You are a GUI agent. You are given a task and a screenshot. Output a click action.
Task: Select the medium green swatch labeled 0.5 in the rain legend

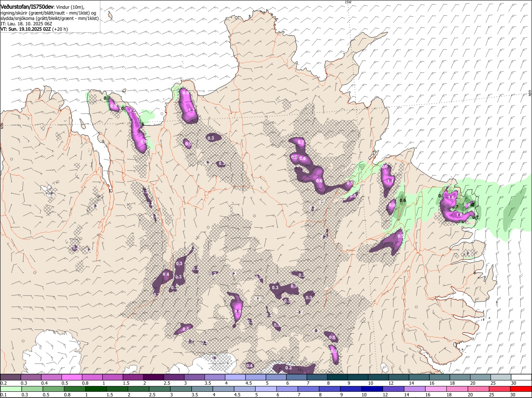click(53, 389)
